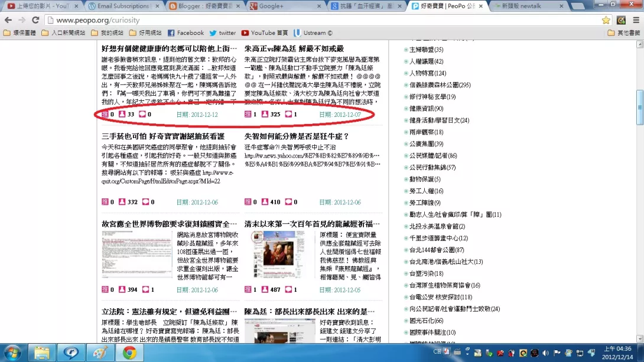The image size is (644, 362).
Task: Click the tw.news.yahoo.com link in the 失智 article
Action: [312, 159]
